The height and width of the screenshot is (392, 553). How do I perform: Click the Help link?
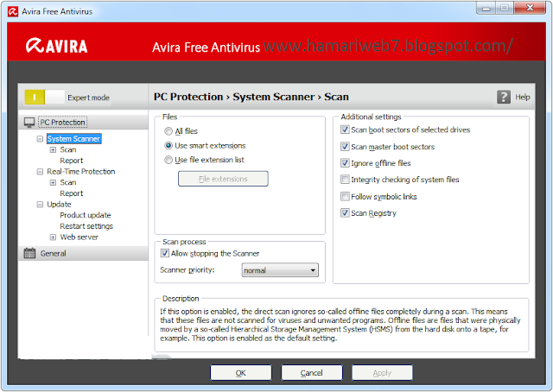[x=522, y=97]
